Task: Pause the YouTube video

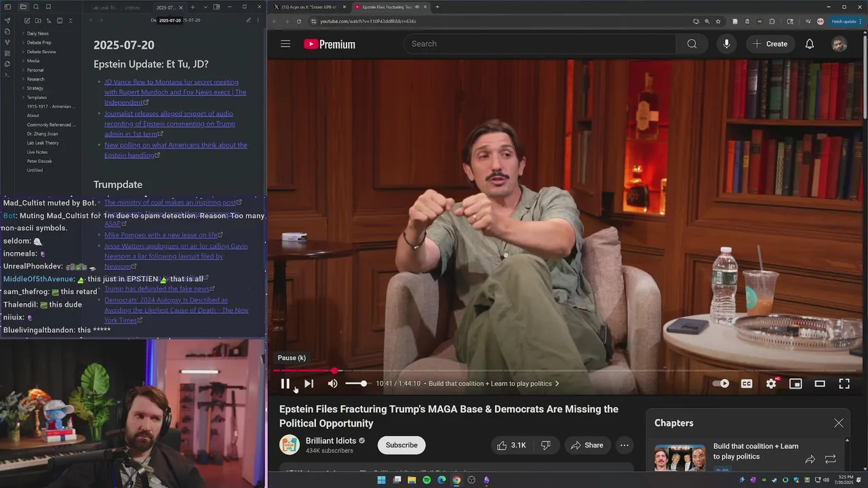Action: pyautogui.click(x=285, y=384)
